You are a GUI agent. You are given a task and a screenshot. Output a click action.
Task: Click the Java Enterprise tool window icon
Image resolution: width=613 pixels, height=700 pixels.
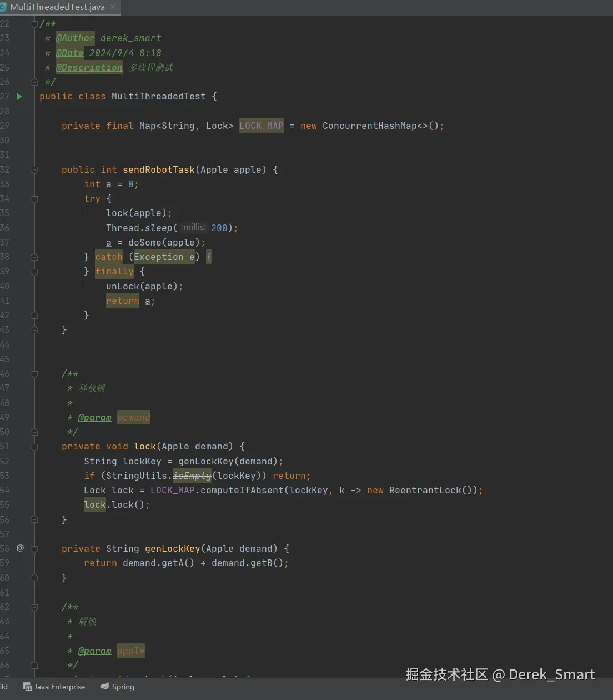27,687
